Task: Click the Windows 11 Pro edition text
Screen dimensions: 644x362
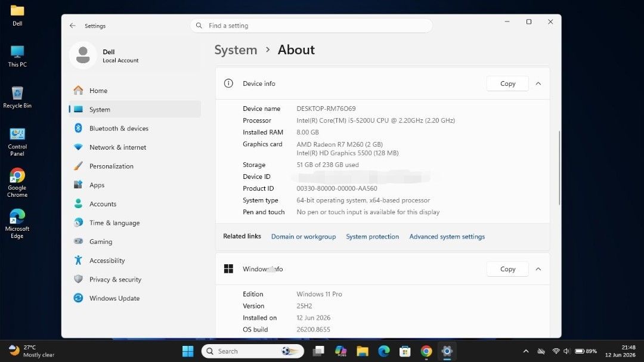Action: (319, 294)
